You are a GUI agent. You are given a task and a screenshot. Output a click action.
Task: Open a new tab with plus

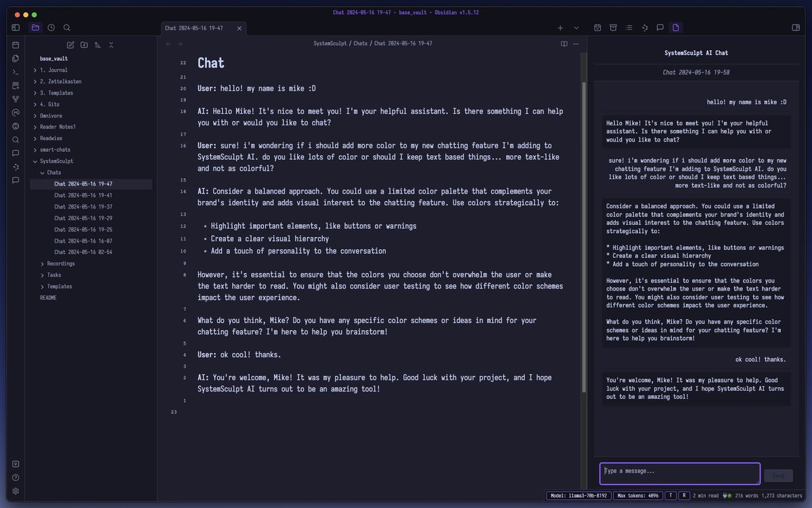560,28
